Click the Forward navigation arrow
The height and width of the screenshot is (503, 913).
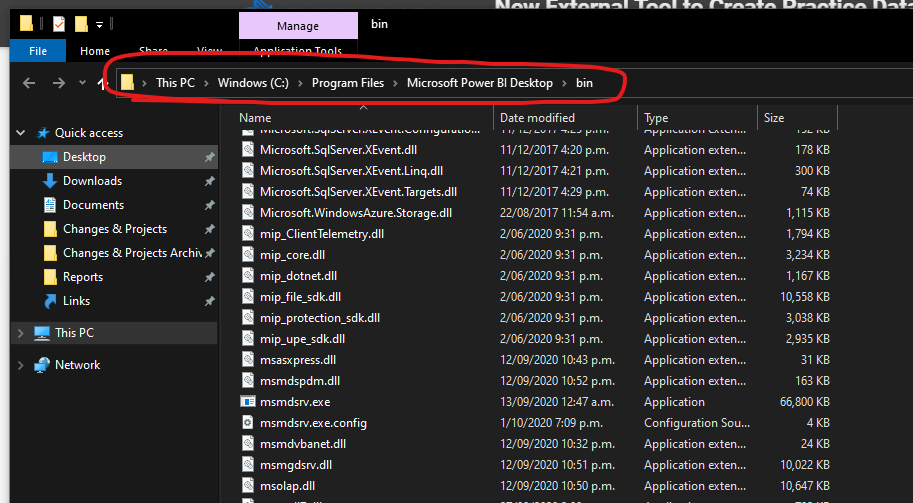click(x=59, y=83)
